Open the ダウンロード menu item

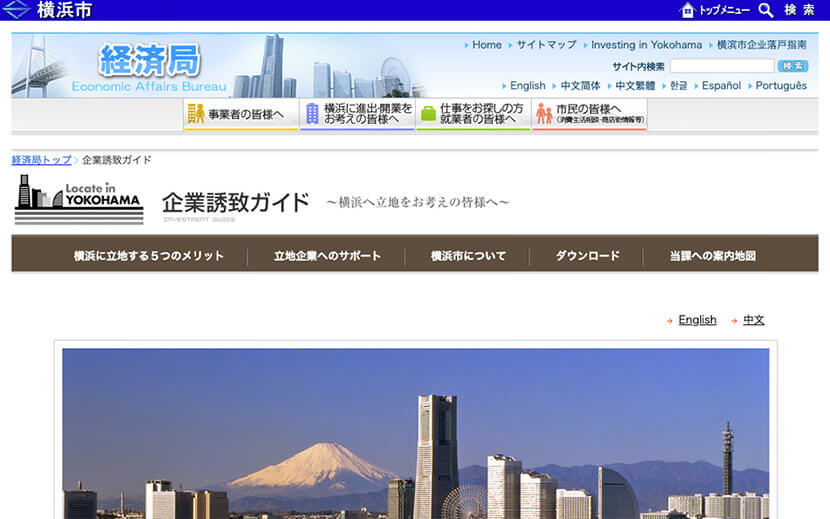tap(587, 256)
